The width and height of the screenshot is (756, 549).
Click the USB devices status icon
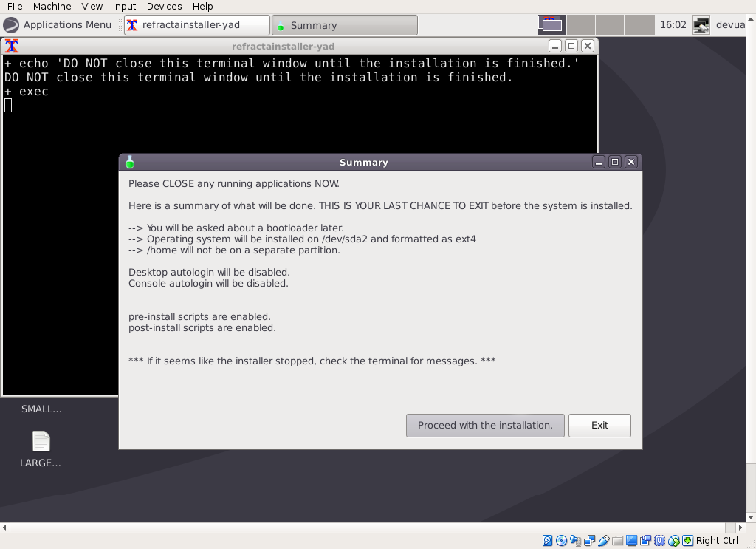[604, 541]
